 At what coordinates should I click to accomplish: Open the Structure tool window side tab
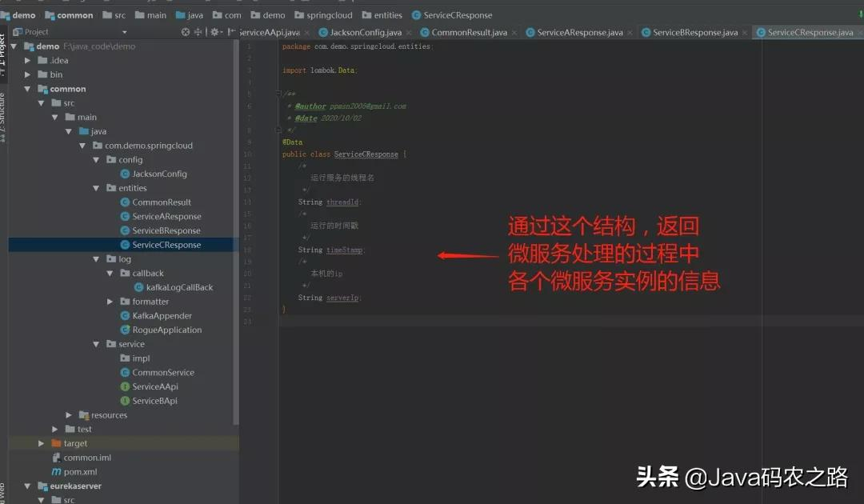point(3,118)
